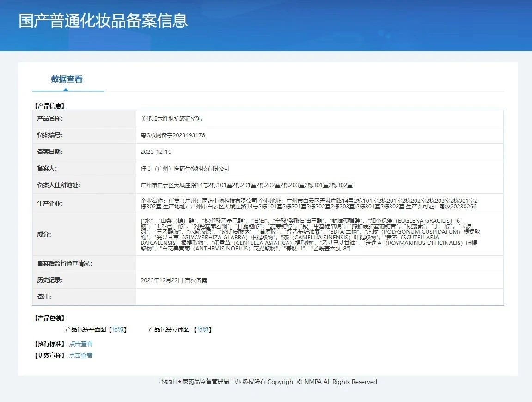Click the 【产品包装】 section heading

49,318
